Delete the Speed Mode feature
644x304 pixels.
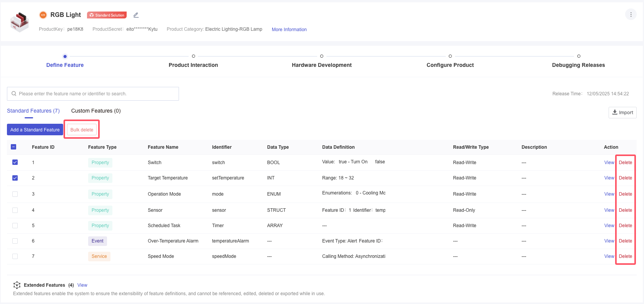click(626, 256)
